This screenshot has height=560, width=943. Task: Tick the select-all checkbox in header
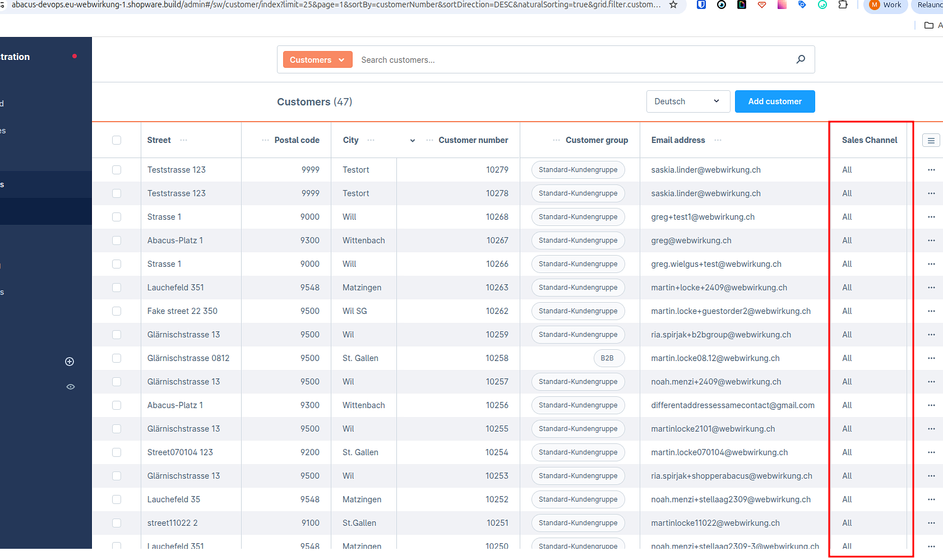pyautogui.click(x=117, y=140)
